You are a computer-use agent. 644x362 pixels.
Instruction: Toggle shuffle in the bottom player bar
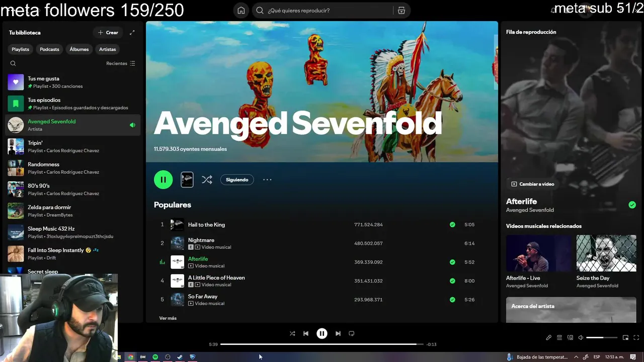[292, 333]
